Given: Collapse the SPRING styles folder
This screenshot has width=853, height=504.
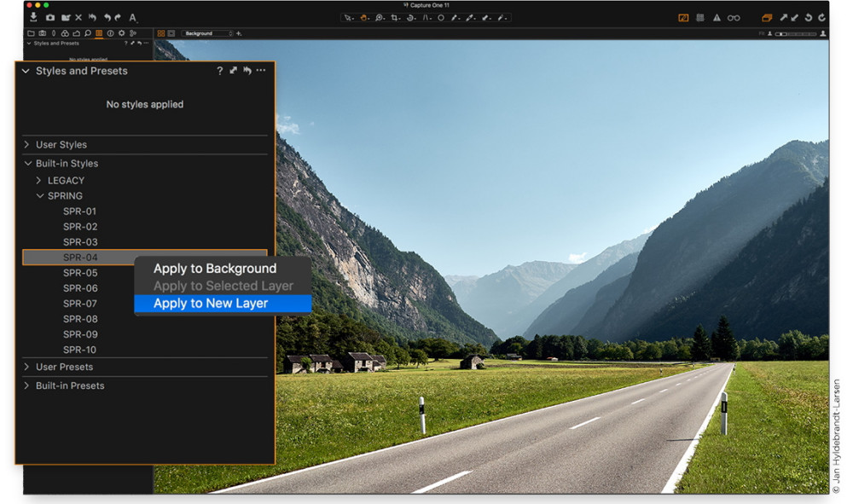Looking at the screenshot, I should [40, 196].
